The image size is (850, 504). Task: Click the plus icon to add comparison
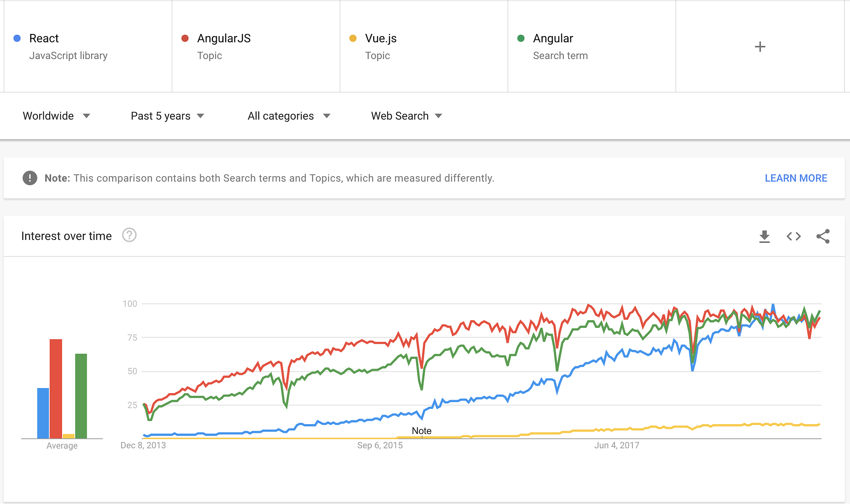click(x=760, y=47)
